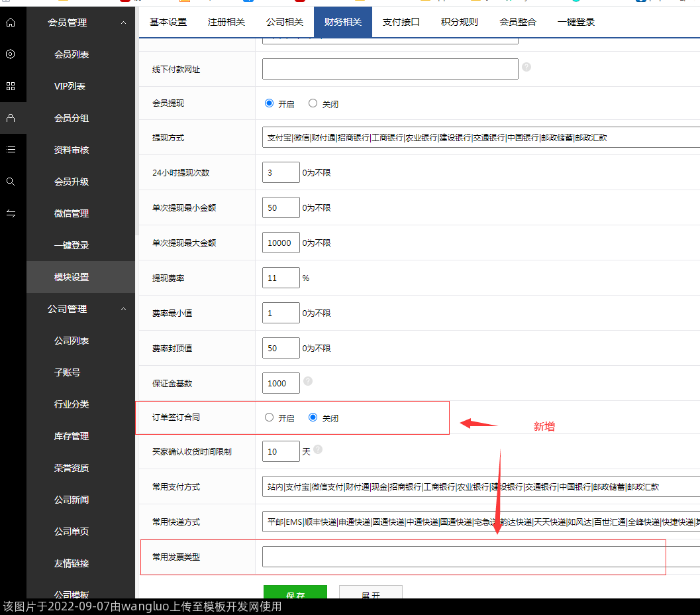This screenshot has height=615, width=700.
Task: Click help icon beside 线下付款网址 field
Action: point(526,67)
